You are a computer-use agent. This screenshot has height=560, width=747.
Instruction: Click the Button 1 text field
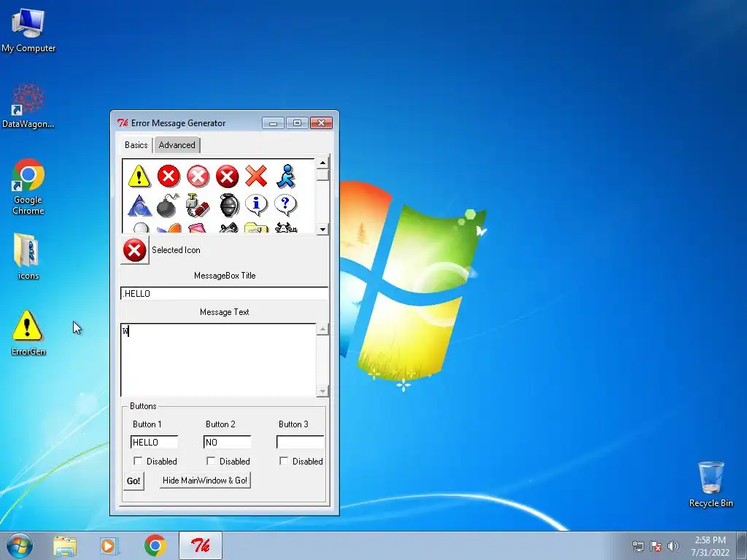point(154,442)
